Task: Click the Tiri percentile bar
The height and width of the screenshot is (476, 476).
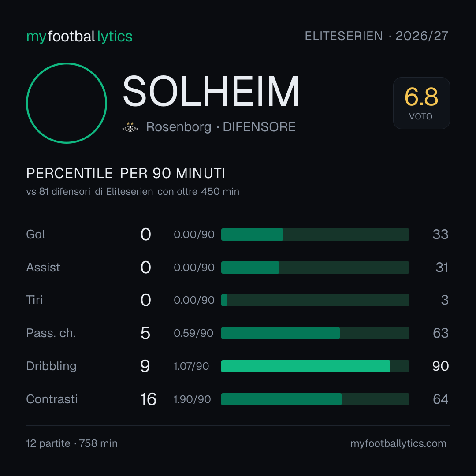Action: pyautogui.click(x=315, y=300)
